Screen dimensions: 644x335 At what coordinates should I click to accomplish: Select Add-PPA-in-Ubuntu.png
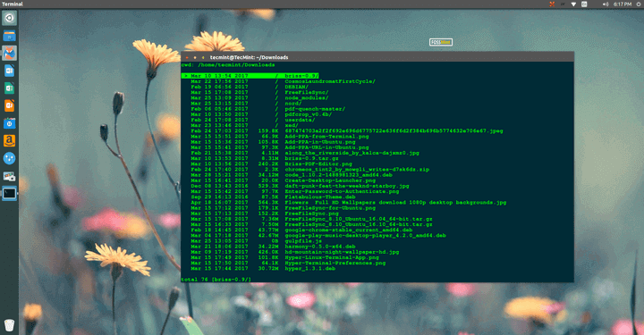coord(273,142)
